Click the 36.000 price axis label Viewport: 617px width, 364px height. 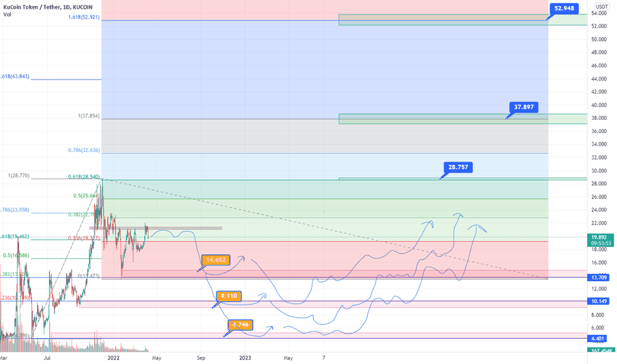(598, 132)
